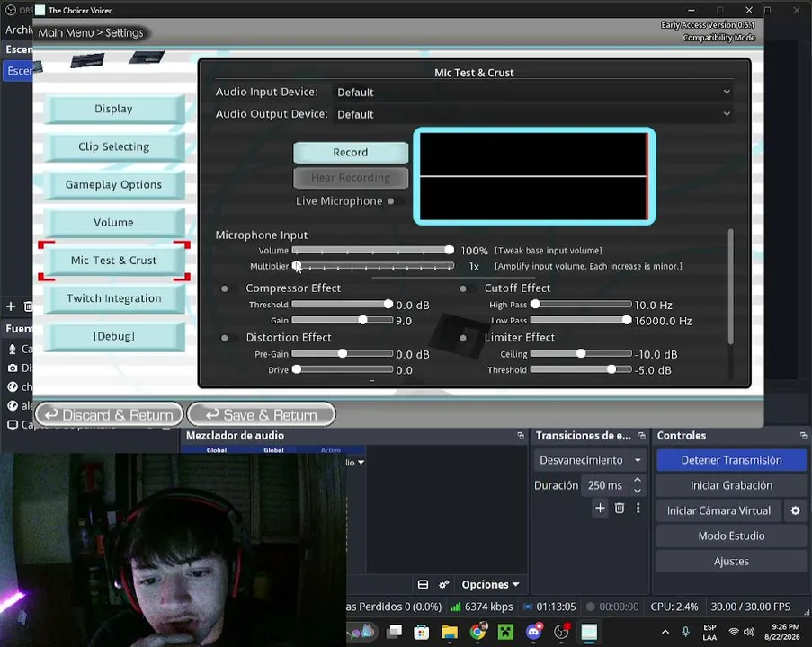Open the Clip Selecting settings category
Screen dimensions: 812x647
114,146
